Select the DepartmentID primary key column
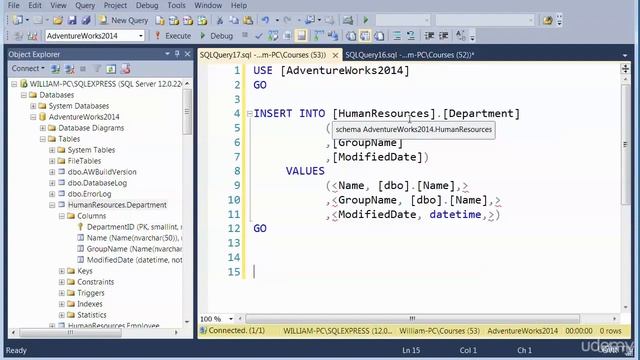This screenshot has height=360, width=640. (x=134, y=227)
